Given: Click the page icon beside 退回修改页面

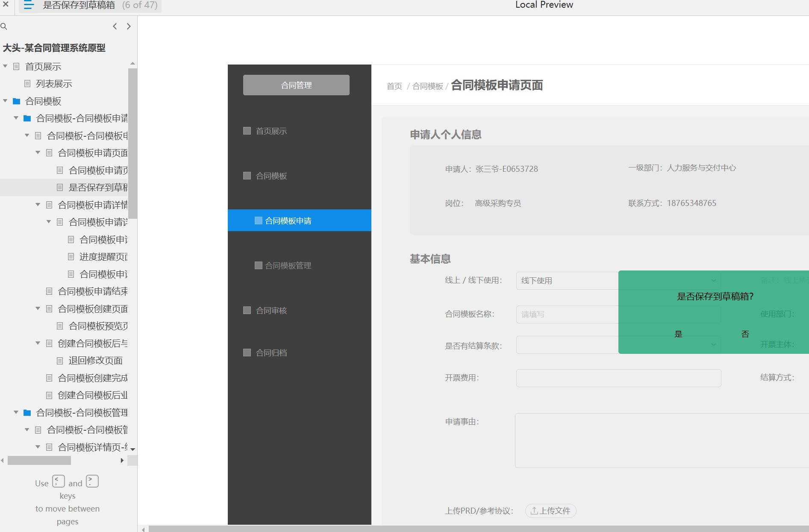Looking at the screenshot, I should click(x=60, y=361).
